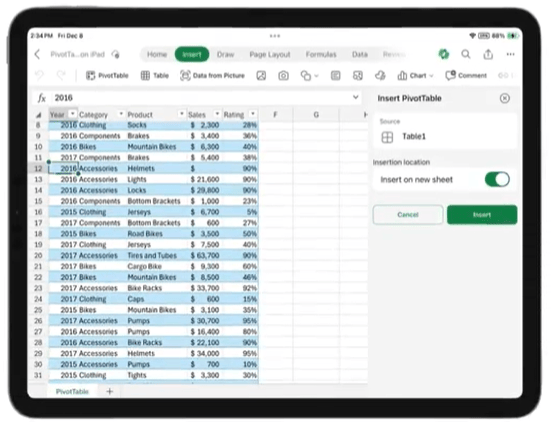This screenshot has height=426, width=551.
Task: Open the Formulas tab
Action: tap(321, 54)
